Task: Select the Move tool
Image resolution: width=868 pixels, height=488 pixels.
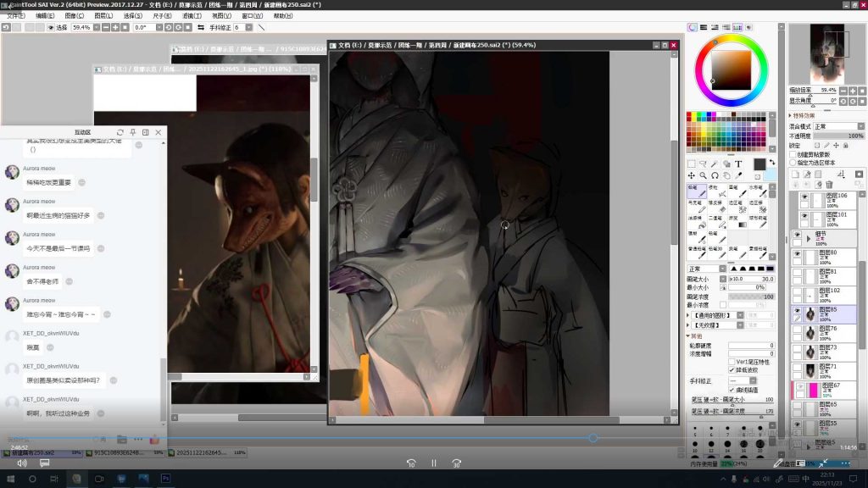Action: point(692,176)
